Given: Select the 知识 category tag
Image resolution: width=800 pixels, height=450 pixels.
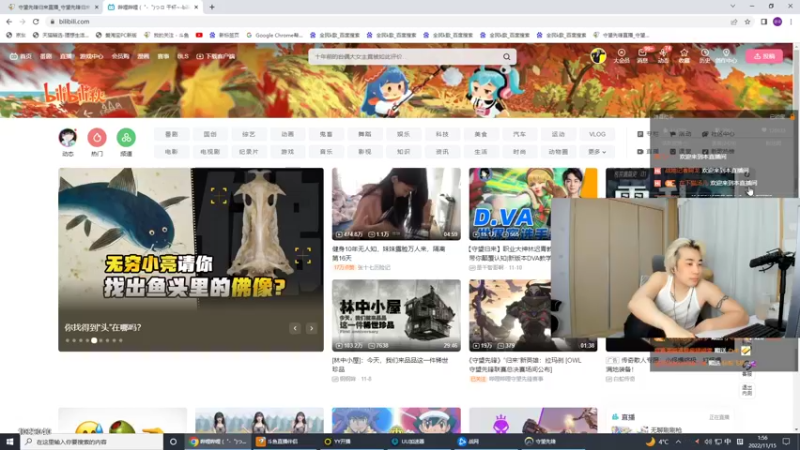Looking at the screenshot, I should click(404, 152).
